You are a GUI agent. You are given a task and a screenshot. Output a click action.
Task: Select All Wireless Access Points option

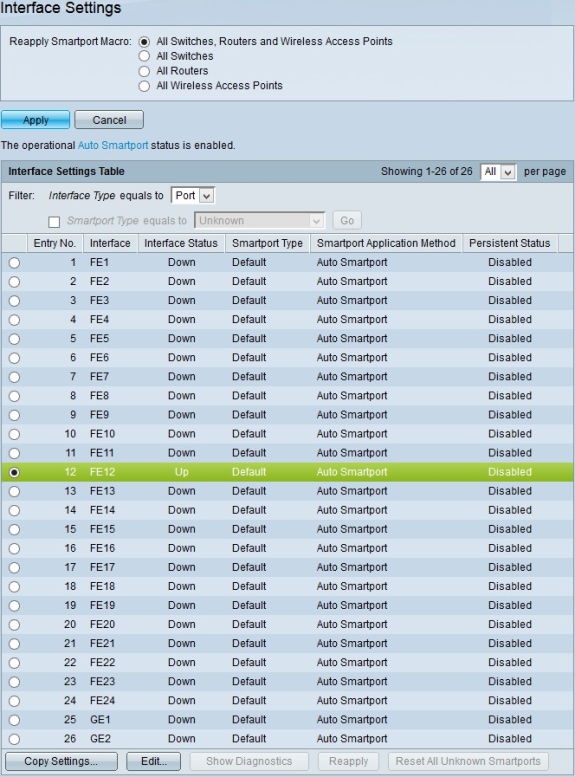[144, 86]
